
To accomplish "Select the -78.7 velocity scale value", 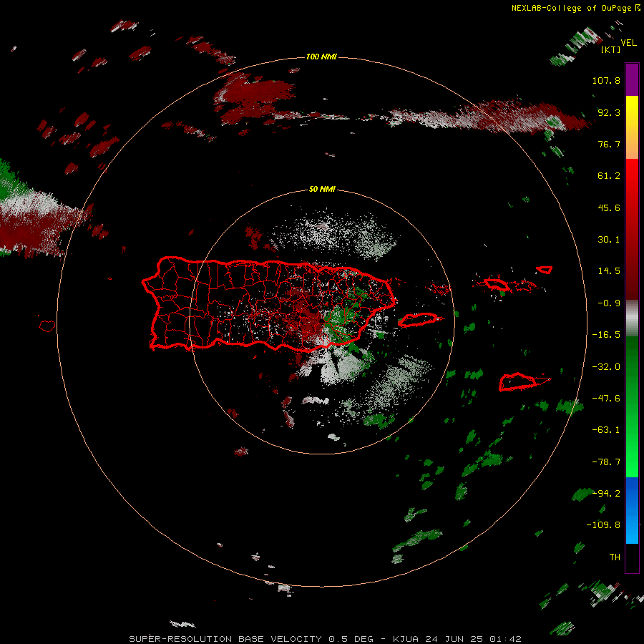I will [x=606, y=462].
